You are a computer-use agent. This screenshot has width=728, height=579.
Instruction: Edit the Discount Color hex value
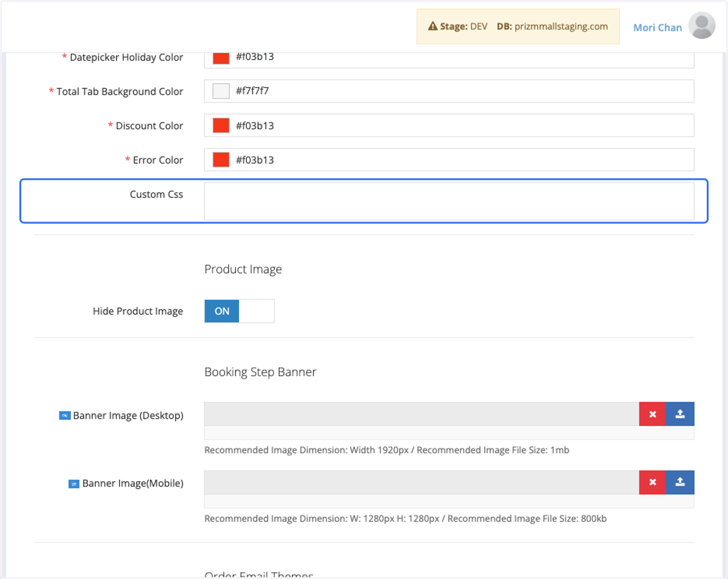pos(449,126)
